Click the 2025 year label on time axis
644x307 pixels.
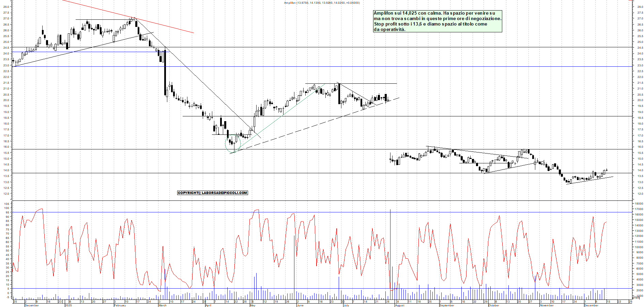pos(68,305)
